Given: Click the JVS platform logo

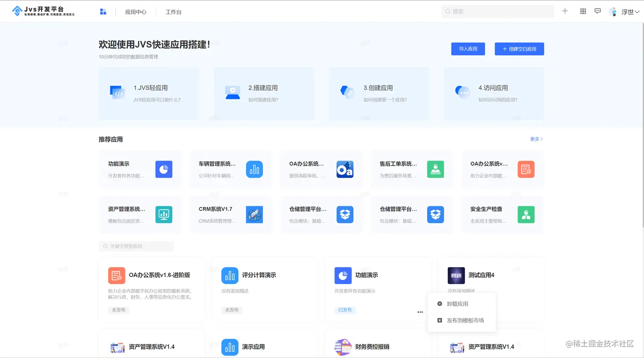Looking at the screenshot, I should tap(43, 11).
